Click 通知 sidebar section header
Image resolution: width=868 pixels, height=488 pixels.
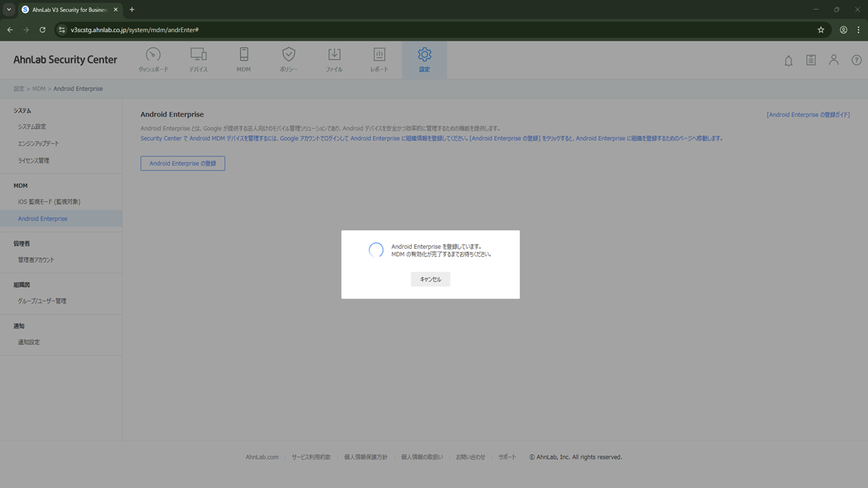(x=18, y=326)
